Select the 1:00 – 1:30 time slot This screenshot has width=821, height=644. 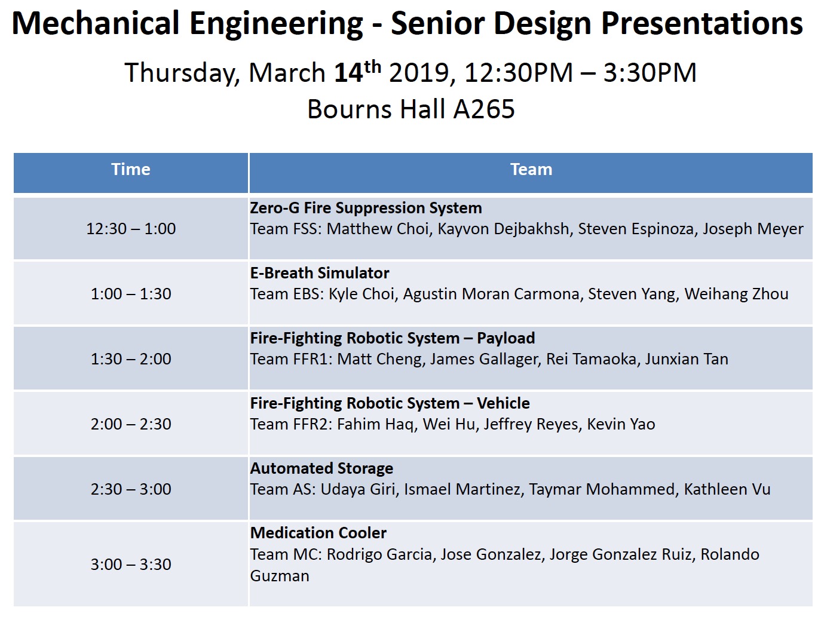pyautogui.click(x=131, y=294)
